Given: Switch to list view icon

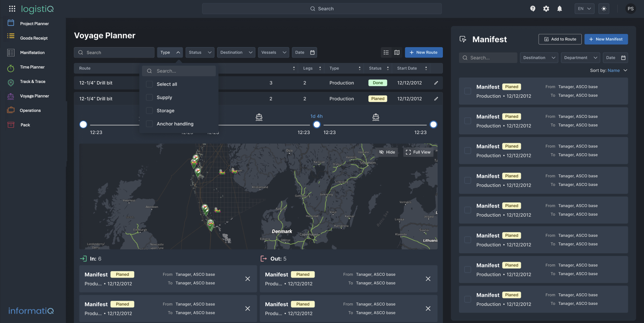Looking at the screenshot, I should pos(386,52).
